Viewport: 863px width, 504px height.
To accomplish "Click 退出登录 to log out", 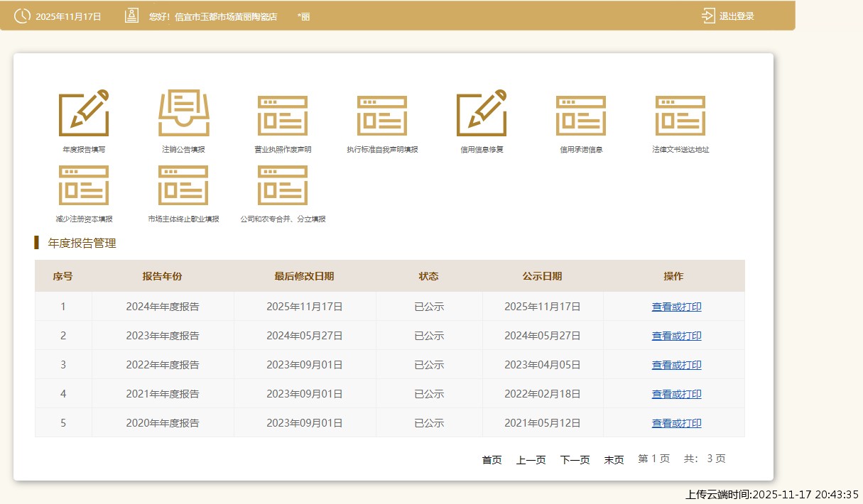I will (728, 16).
